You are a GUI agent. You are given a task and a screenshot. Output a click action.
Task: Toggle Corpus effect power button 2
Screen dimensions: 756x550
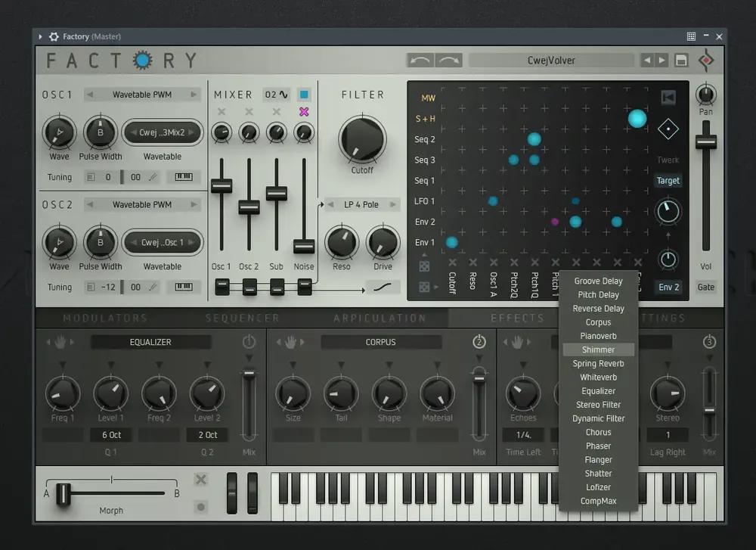point(479,342)
